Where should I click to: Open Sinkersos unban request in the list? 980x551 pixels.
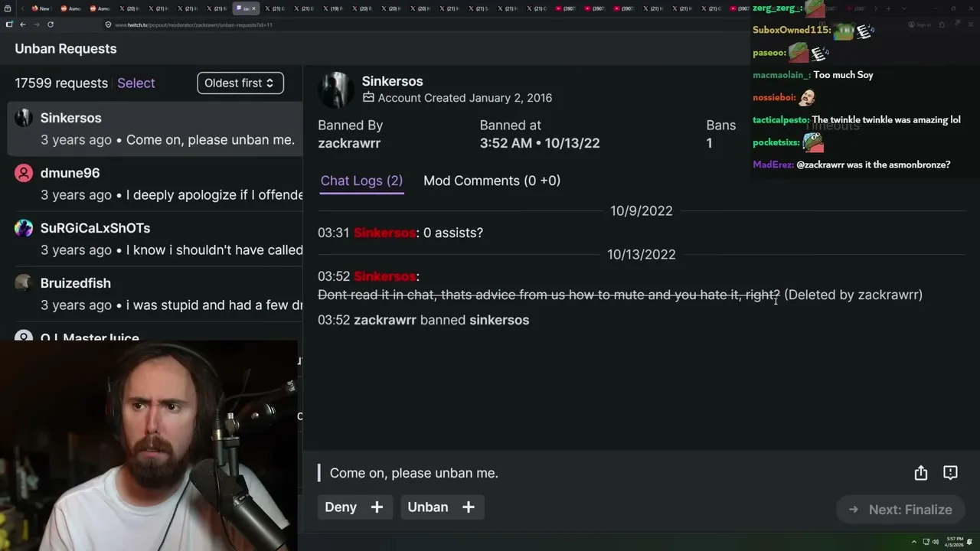[x=155, y=129]
